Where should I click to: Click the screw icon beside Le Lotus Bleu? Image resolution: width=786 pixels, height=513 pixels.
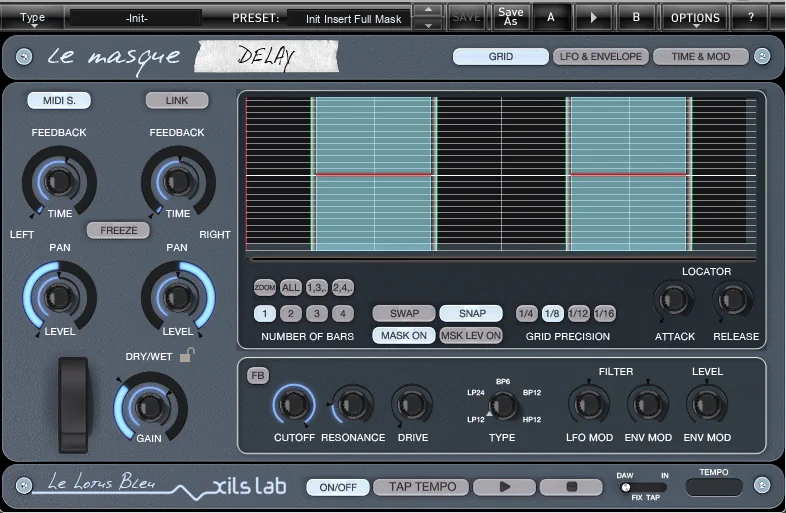pyautogui.click(x=24, y=485)
